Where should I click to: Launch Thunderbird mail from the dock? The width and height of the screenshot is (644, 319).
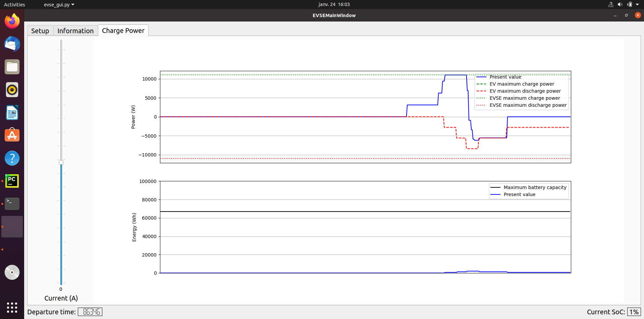[12, 44]
